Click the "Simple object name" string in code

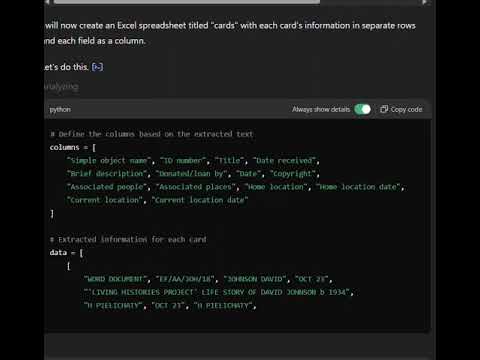[109, 161]
